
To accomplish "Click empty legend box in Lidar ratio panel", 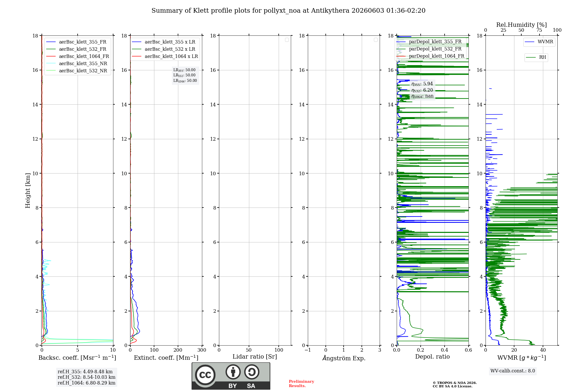I will [x=287, y=40].
